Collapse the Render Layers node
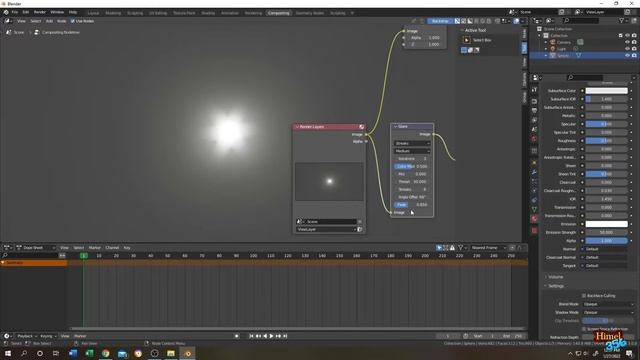This screenshot has width=640, height=360. tap(297, 127)
